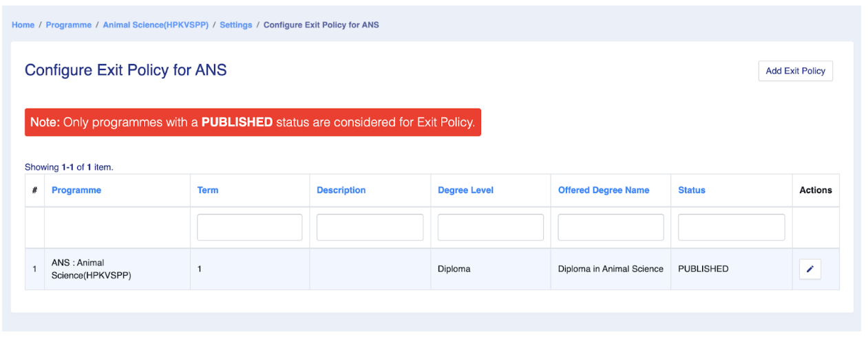The height and width of the screenshot is (339, 868).
Task: Navigate to Animal Science(HPKVSPP) breadcrumb
Action: [x=156, y=25]
